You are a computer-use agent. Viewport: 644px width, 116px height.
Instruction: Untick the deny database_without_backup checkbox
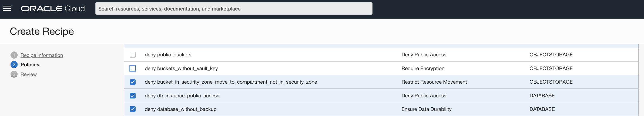[133, 109]
